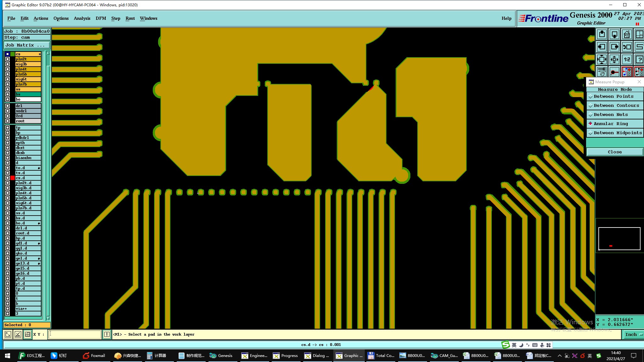Click the previous zoom undo icon
The image size is (644, 362).
pyautogui.click(x=627, y=47)
